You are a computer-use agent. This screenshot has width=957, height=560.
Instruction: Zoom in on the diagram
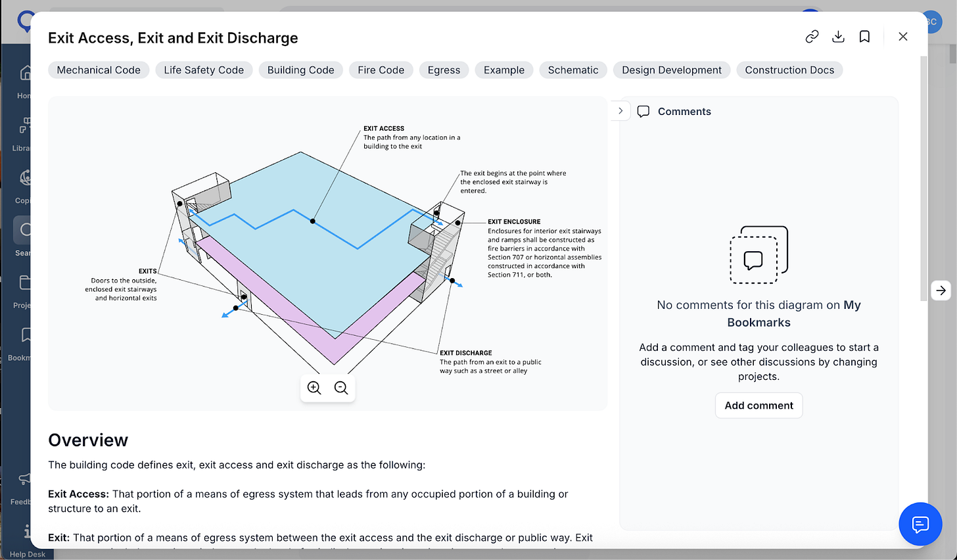314,388
